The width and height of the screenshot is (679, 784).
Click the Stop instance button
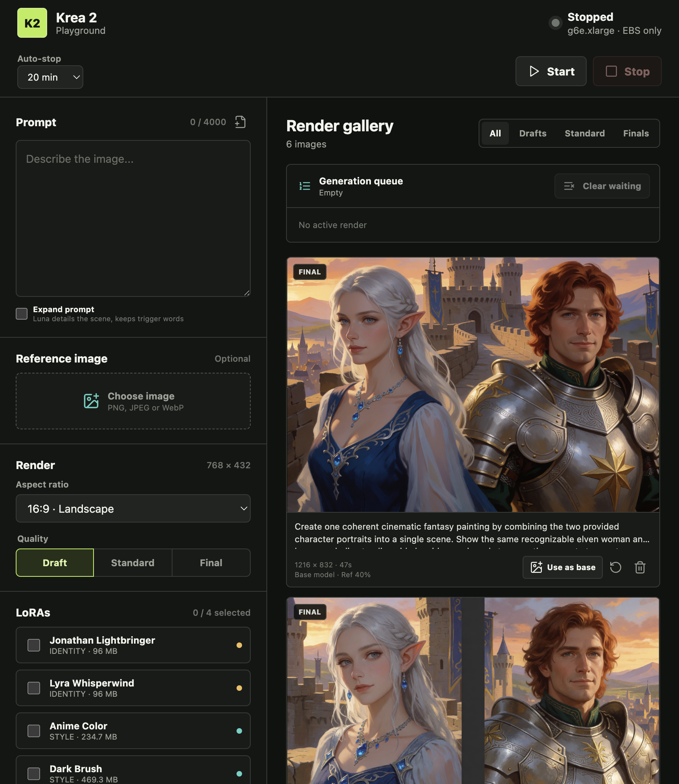tap(627, 71)
